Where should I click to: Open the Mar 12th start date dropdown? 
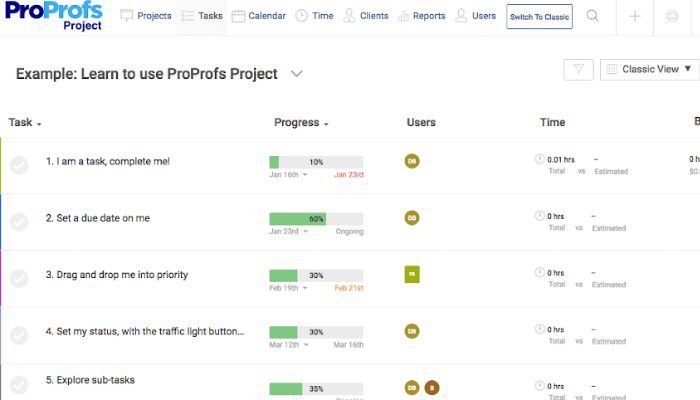coord(288,345)
